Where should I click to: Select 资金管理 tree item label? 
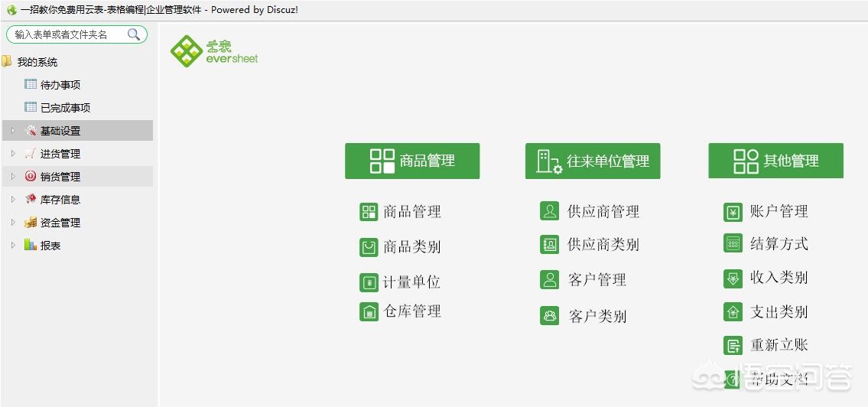tap(60, 223)
